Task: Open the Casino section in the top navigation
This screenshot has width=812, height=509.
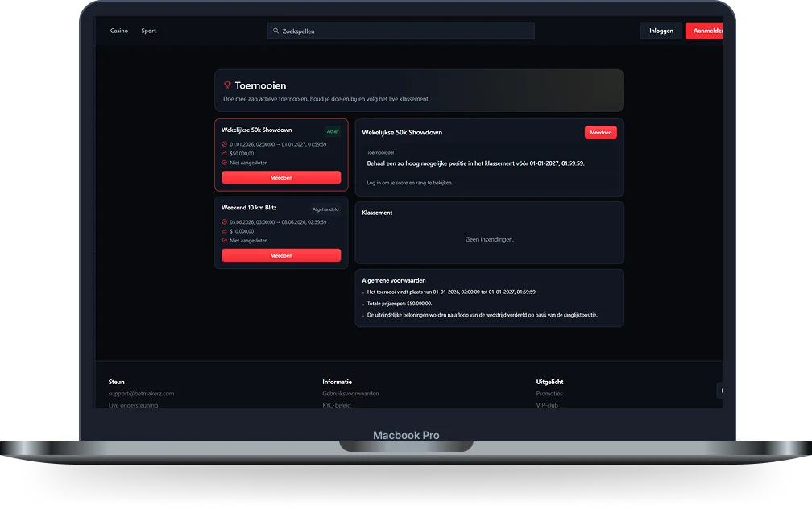Action: (x=119, y=31)
